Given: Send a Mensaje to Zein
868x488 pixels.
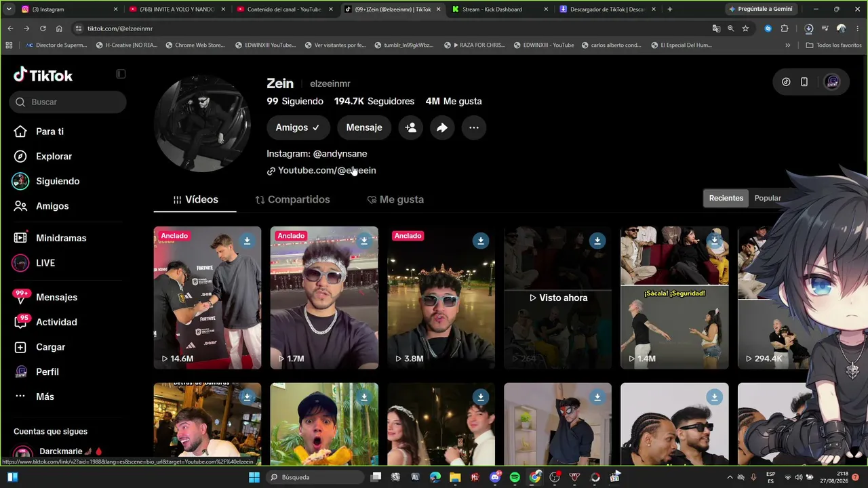Looking at the screenshot, I should click(364, 127).
